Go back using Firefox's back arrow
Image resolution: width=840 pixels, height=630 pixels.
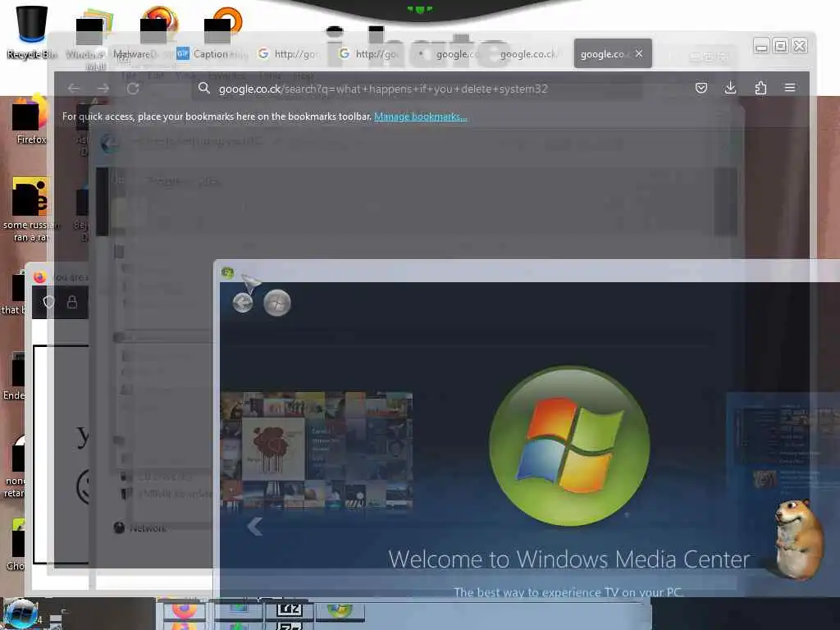pos(74,89)
